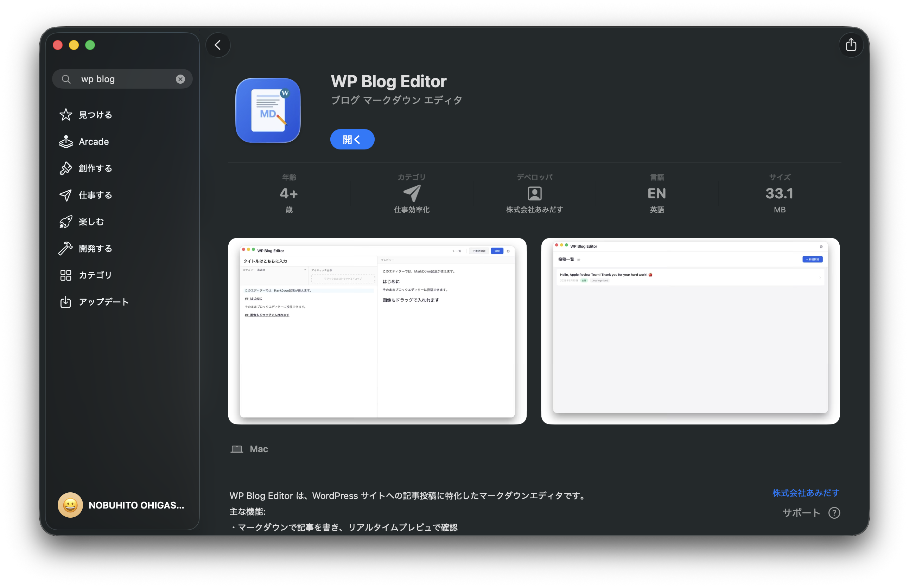Open the editor preview screenshot thumbnail
The height and width of the screenshot is (588, 909).
(377, 331)
